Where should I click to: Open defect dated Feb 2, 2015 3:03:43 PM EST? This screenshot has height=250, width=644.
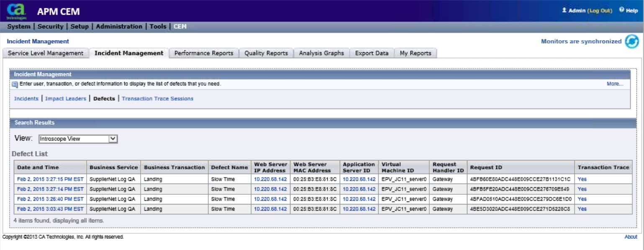[x=50, y=209]
